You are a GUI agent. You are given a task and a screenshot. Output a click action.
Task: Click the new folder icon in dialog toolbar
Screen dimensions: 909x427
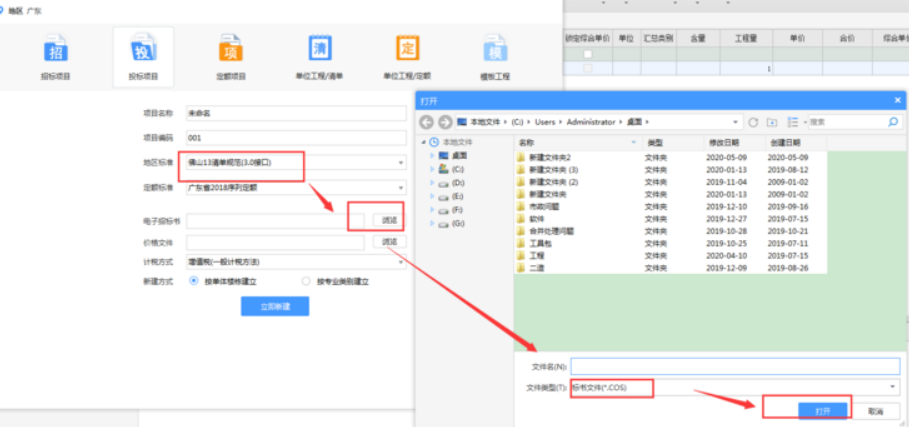771,122
